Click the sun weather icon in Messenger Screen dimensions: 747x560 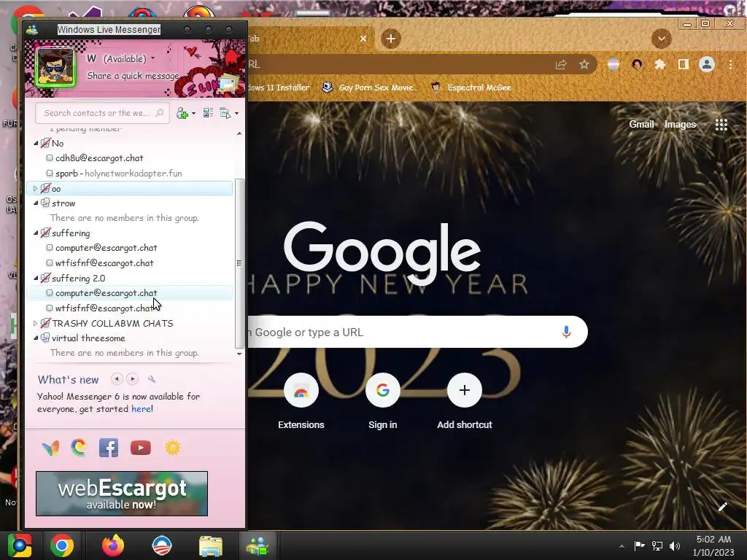[172, 448]
